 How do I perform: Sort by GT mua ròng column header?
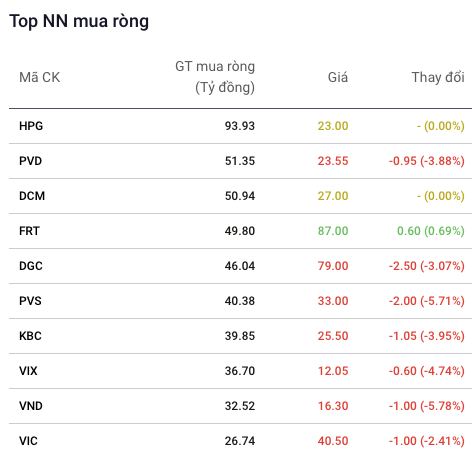[215, 77]
